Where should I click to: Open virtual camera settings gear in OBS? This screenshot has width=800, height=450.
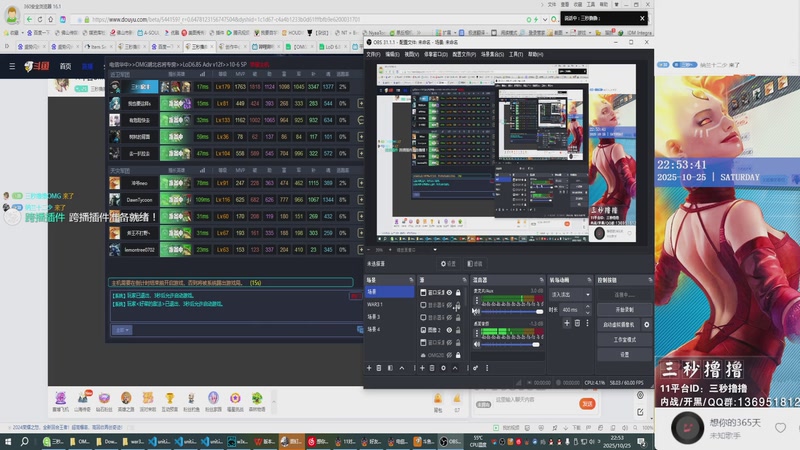(646, 324)
